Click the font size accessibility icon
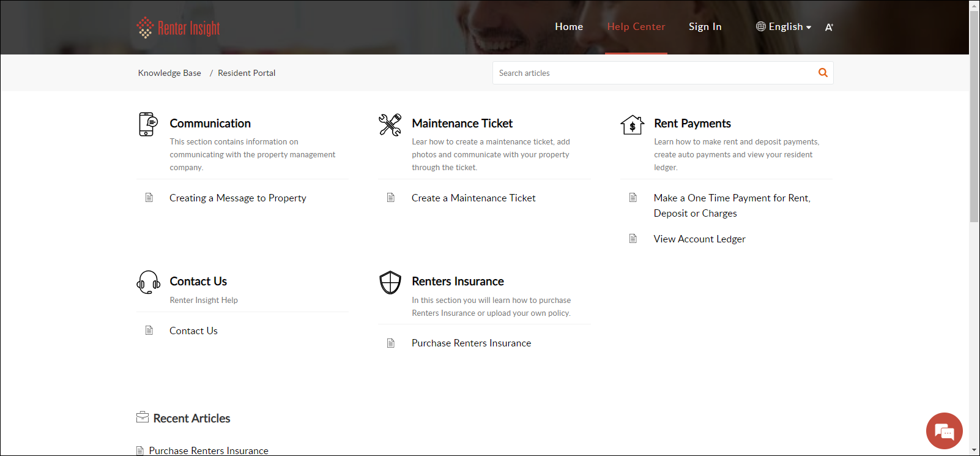Image resolution: width=980 pixels, height=456 pixels. 829,27
